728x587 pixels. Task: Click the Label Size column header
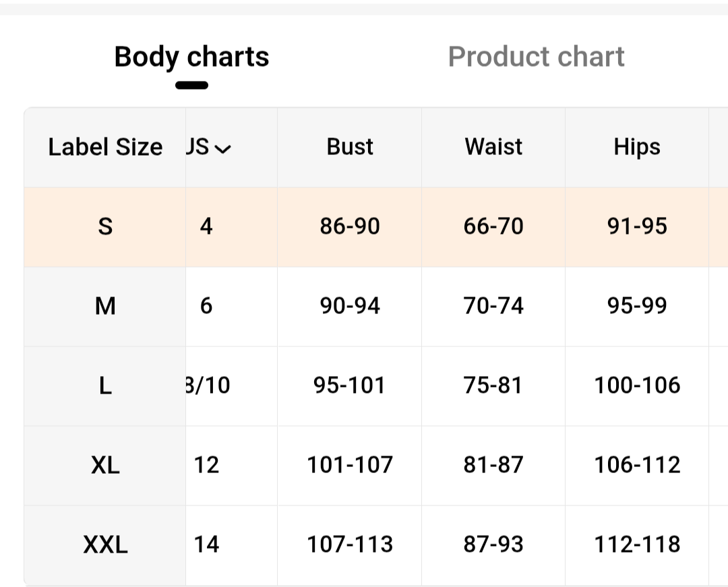[105, 147]
